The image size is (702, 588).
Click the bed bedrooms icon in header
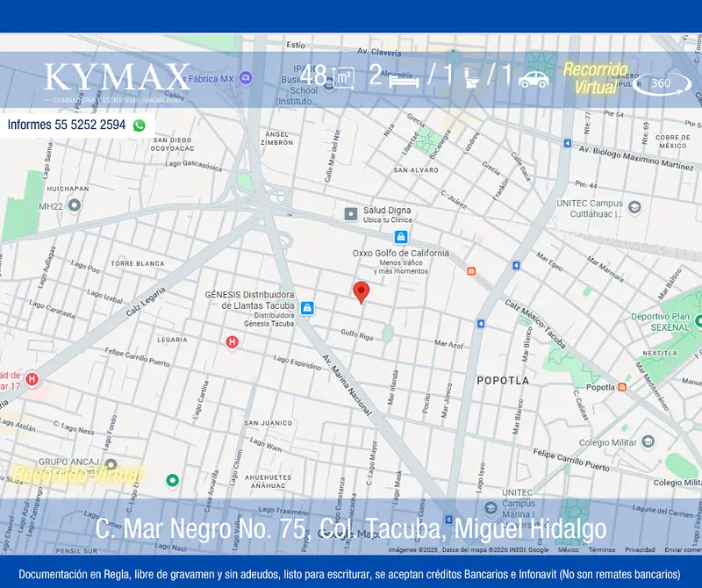[x=404, y=81]
